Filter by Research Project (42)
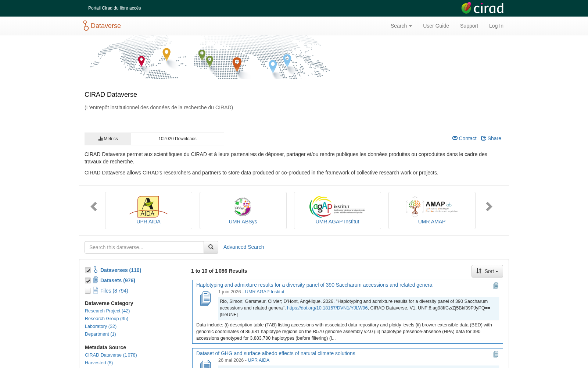The image size is (588, 368). (107, 311)
